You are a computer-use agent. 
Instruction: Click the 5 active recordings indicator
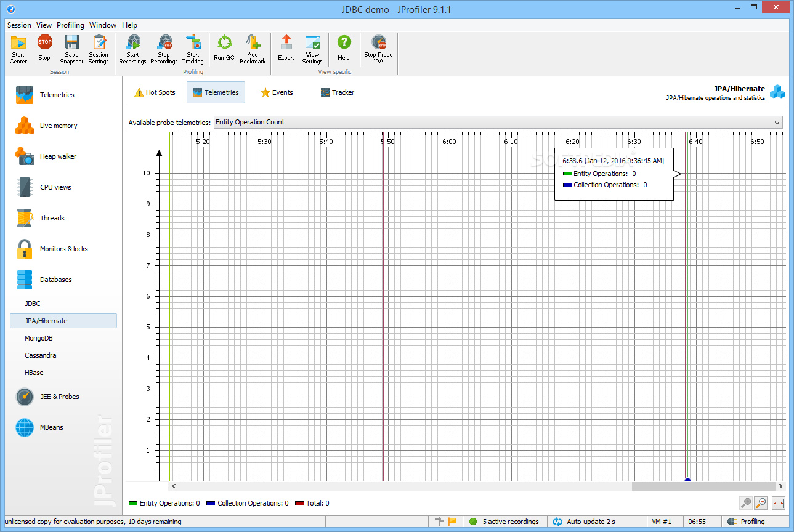[504, 522]
